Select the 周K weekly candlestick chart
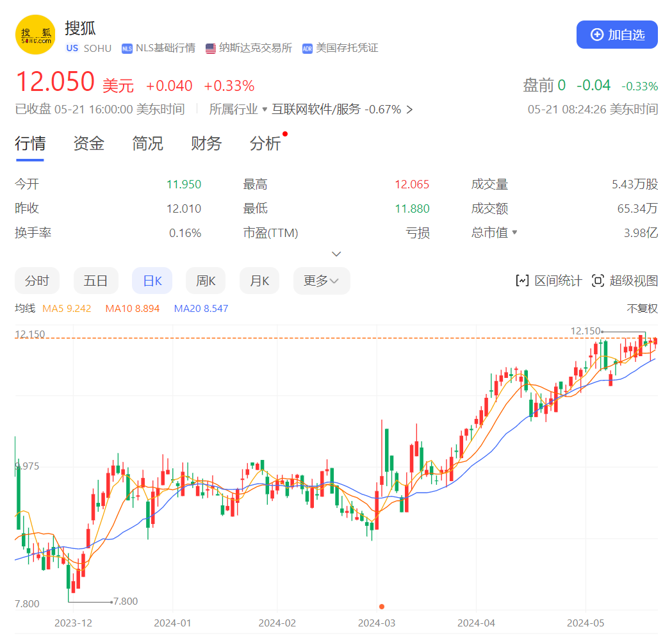 pos(206,281)
